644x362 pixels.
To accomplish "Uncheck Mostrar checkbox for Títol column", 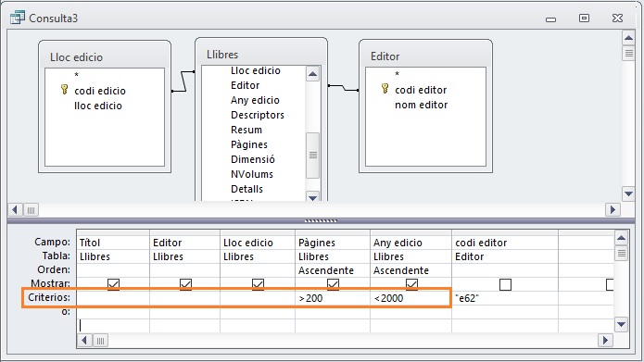I will [113, 284].
